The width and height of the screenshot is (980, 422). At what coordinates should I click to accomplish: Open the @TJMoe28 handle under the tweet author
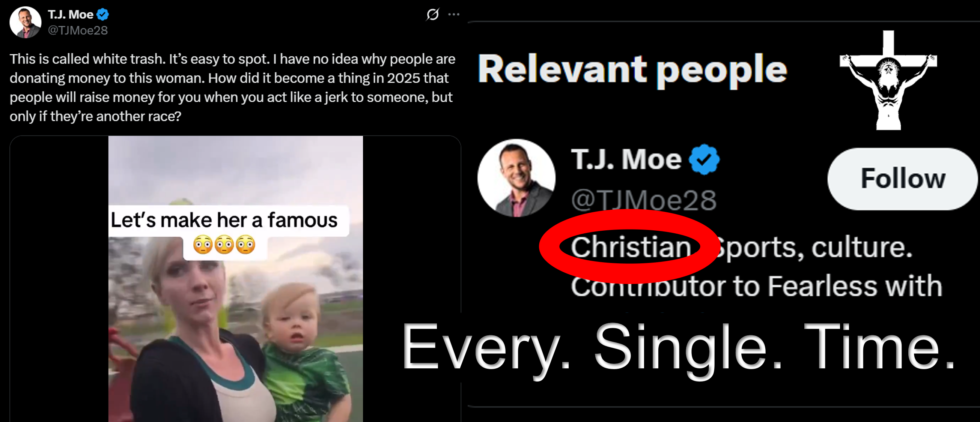click(x=78, y=30)
